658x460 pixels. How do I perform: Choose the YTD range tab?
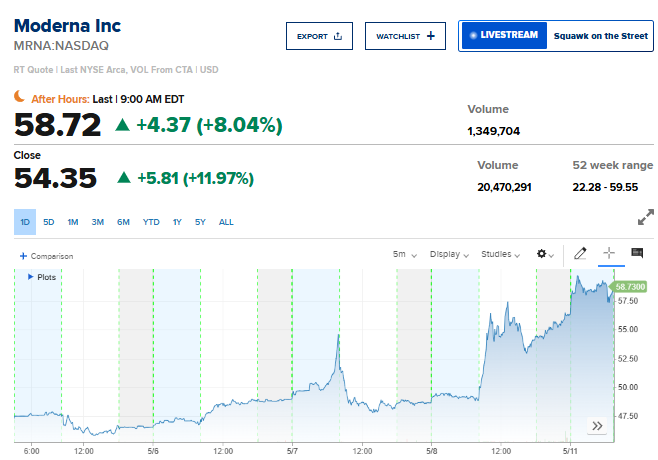(151, 222)
